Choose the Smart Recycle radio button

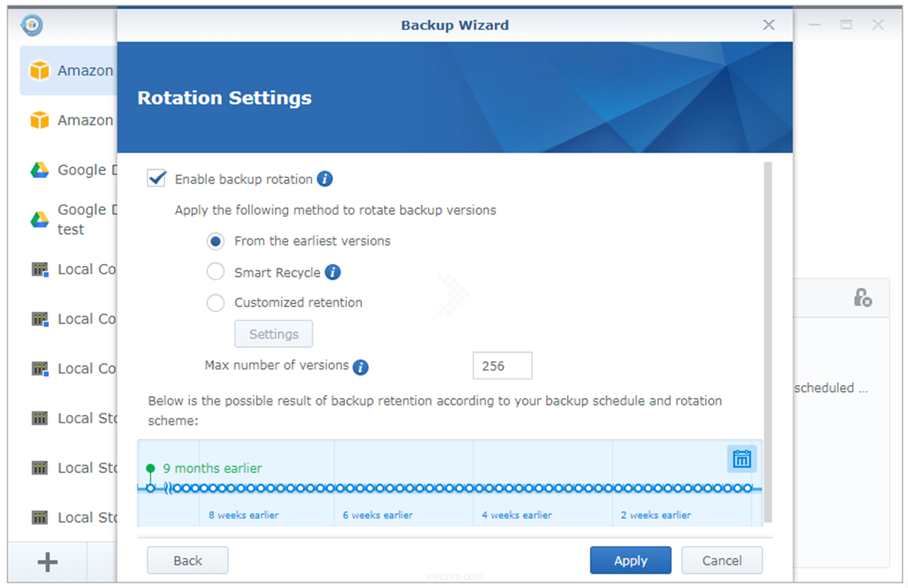point(216,272)
